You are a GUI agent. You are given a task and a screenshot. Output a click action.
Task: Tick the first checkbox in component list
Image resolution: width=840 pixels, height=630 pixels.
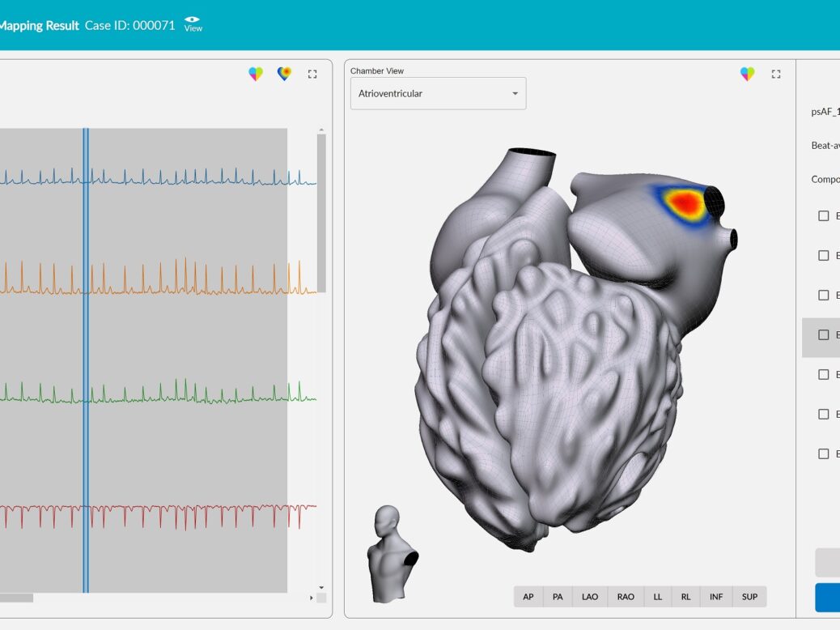tap(824, 216)
